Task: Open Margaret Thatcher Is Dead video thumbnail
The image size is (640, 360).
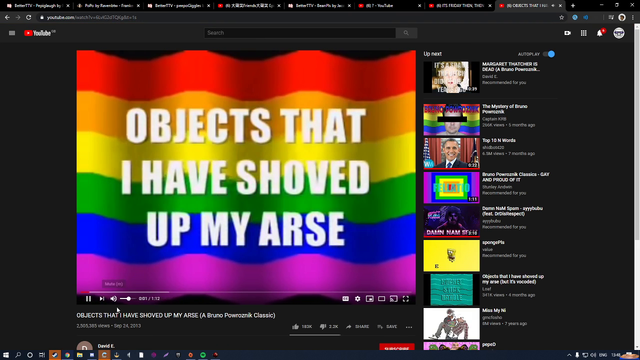Action: (x=451, y=77)
